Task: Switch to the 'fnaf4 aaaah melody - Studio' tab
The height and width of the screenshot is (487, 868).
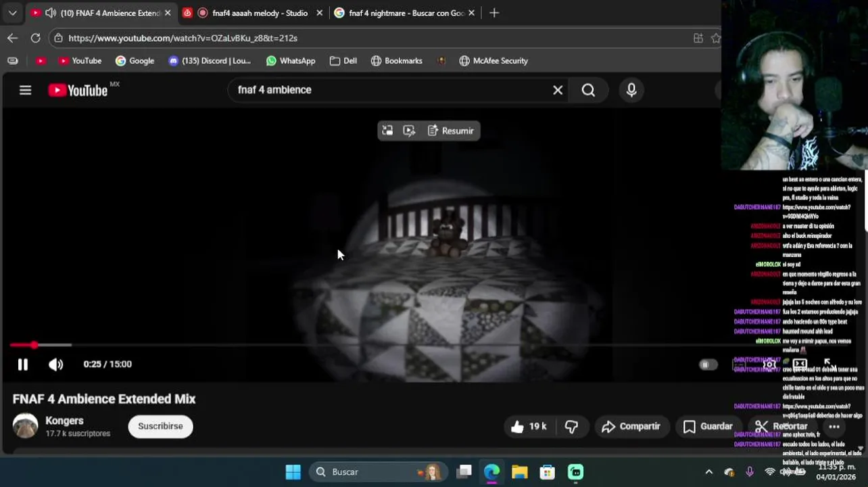Action: pos(253,13)
